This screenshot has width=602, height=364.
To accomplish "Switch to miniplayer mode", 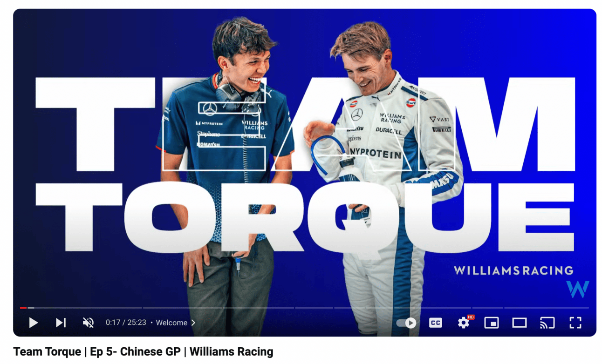I will [492, 323].
